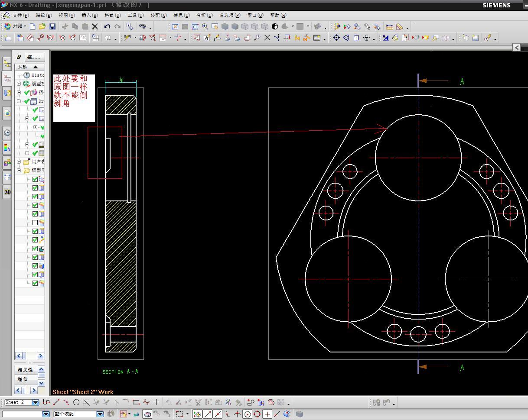Click the SECTION A-A view label
Screen dimensions: 528x420
click(x=121, y=372)
